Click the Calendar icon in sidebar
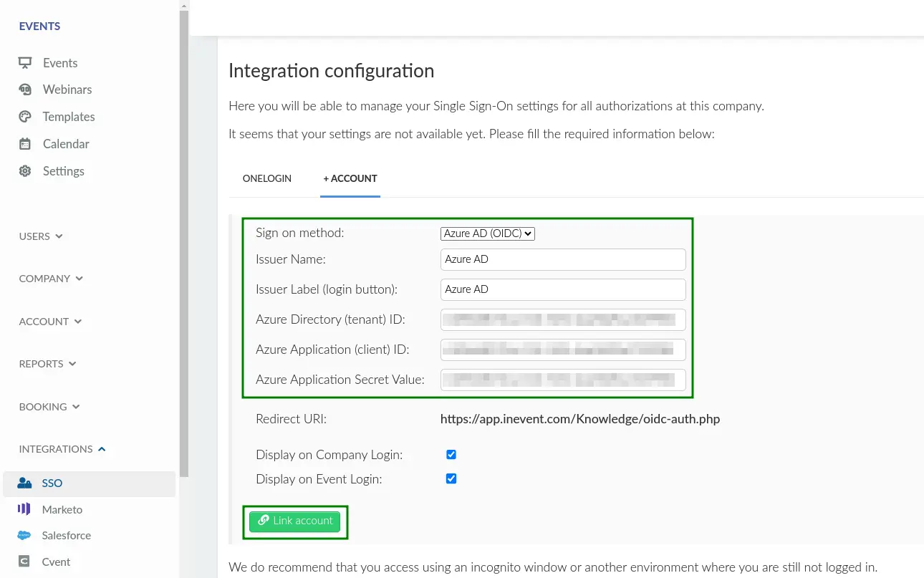The image size is (924, 578). click(25, 144)
